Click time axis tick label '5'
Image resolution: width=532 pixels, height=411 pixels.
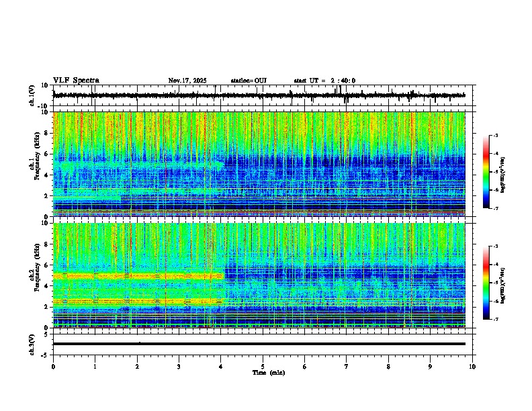(x=263, y=367)
